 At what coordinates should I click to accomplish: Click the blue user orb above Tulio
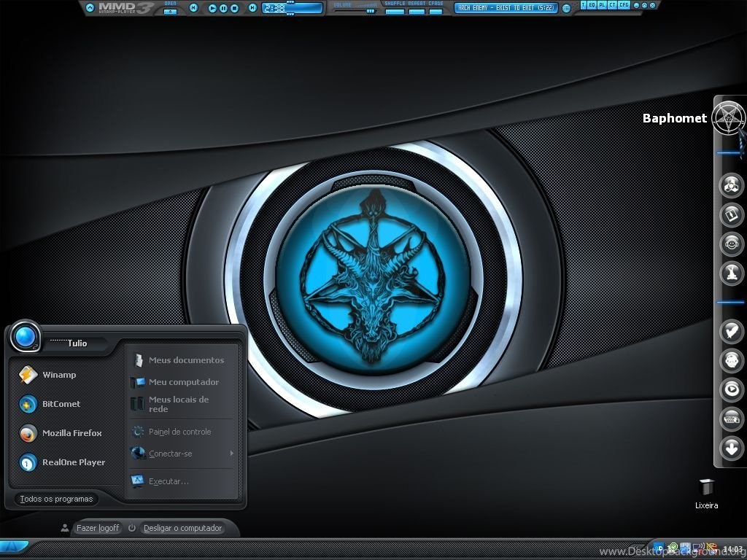(25, 336)
